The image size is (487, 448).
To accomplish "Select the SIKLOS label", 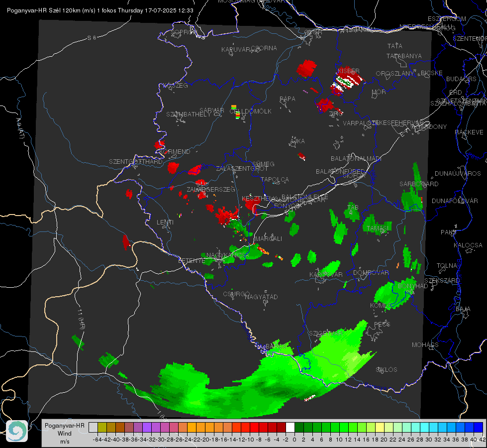I will click(x=387, y=370).
